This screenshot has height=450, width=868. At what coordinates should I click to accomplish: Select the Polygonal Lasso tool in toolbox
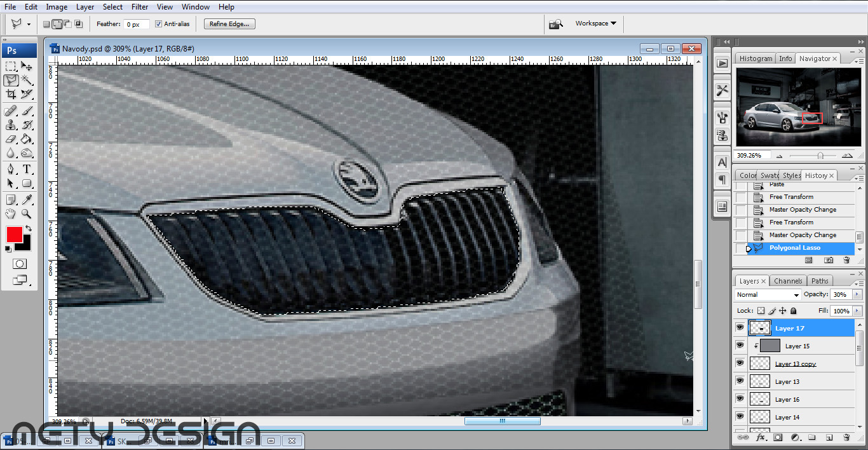tap(11, 80)
